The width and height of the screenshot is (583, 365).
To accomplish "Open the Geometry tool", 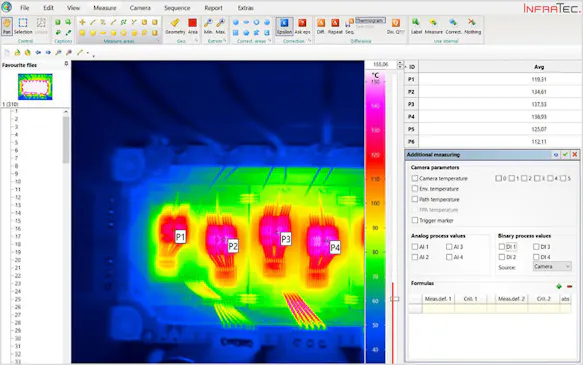I will click(175, 26).
